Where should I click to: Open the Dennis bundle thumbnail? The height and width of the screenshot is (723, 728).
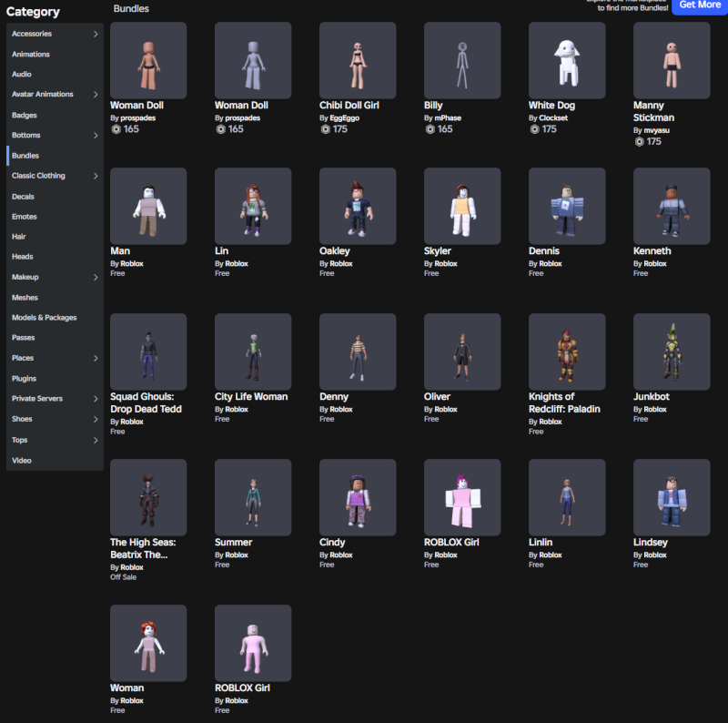[567, 206]
